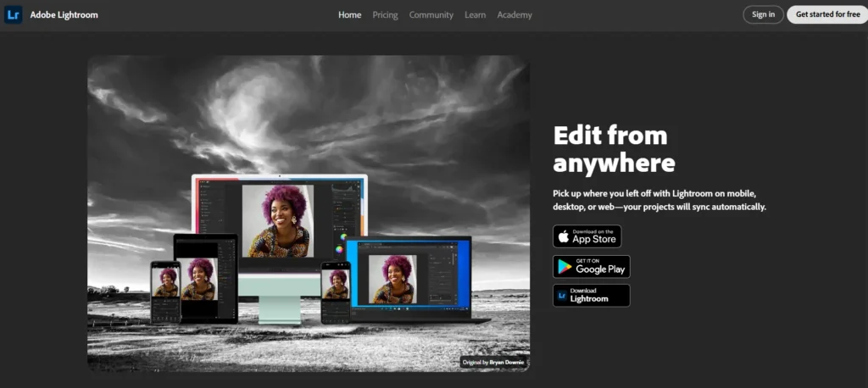
Task: Go to the Home tab
Action: pyautogui.click(x=350, y=15)
